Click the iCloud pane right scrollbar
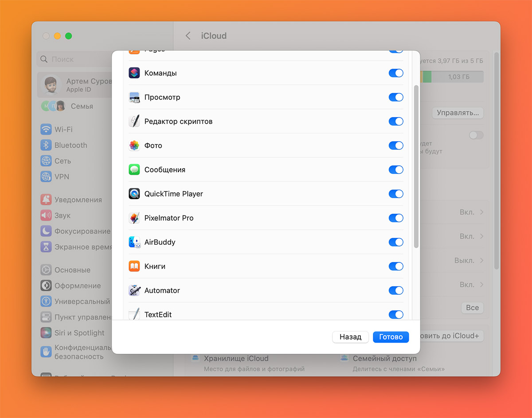This screenshot has height=418, width=532. (x=497, y=160)
